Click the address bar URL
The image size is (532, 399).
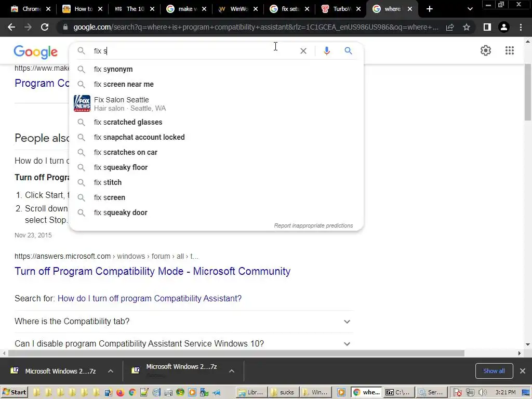256,27
